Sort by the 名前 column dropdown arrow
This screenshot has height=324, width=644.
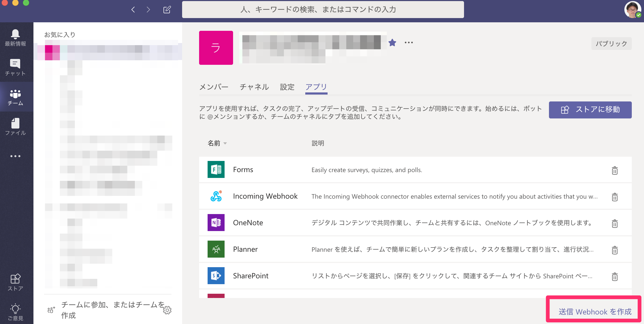pos(225,143)
